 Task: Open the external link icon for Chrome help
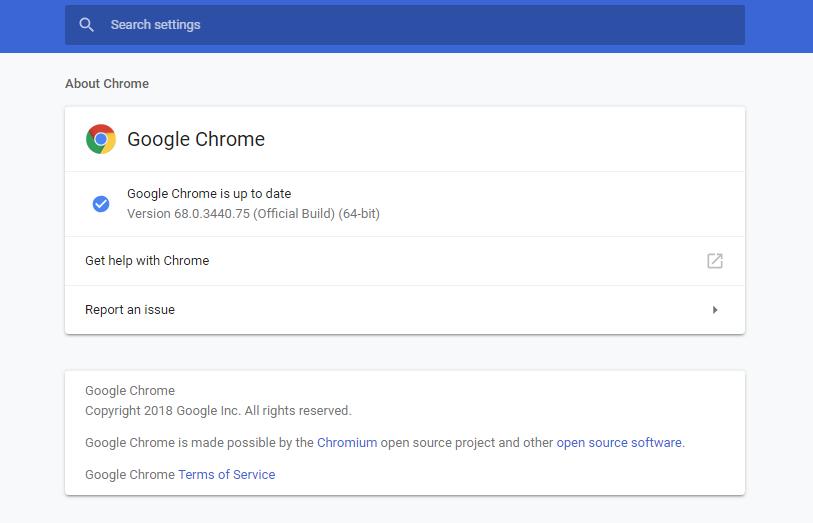714,261
